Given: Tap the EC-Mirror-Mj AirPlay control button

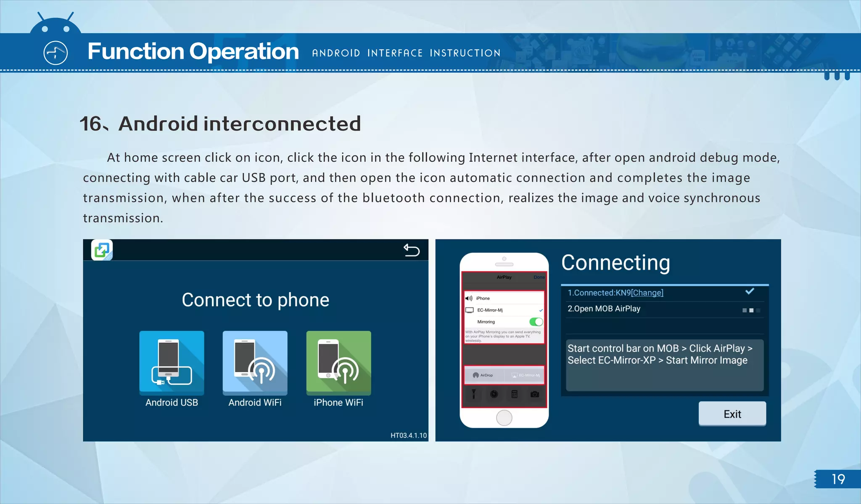Looking at the screenshot, I should tap(526, 375).
